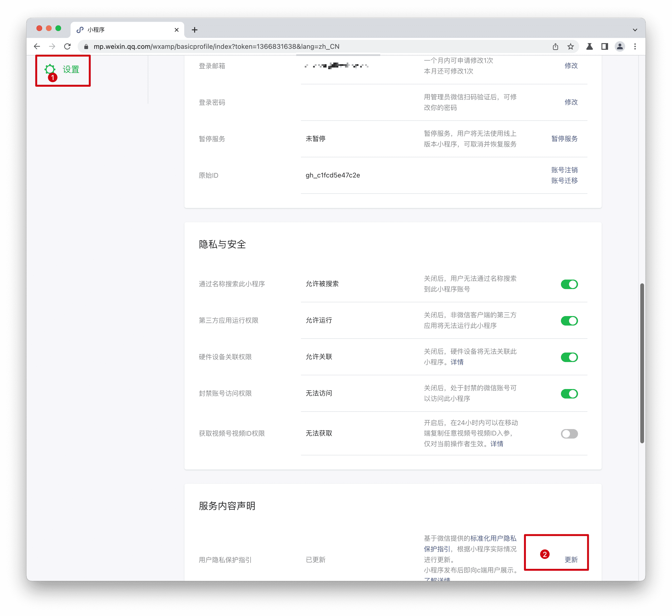Viewport: 672px width, 616px height.
Task: Open the 标准化用户隐私保护指引 link
Action: coord(470,544)
